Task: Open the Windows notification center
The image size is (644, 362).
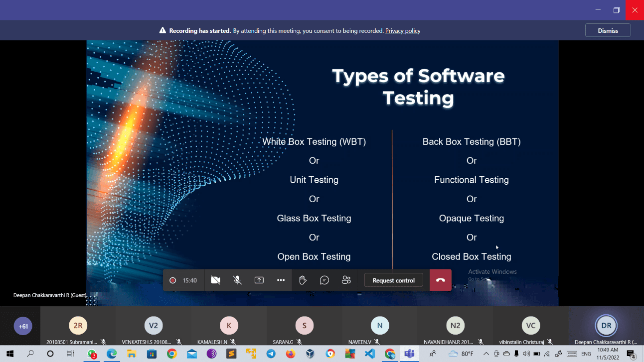Action: (x=631, y=354)
